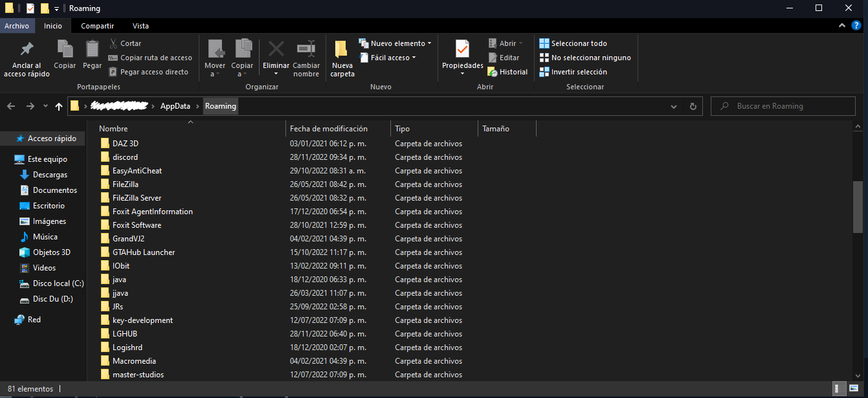
Task: Expand the address bar history dropdown
Action: click(674, 106)
